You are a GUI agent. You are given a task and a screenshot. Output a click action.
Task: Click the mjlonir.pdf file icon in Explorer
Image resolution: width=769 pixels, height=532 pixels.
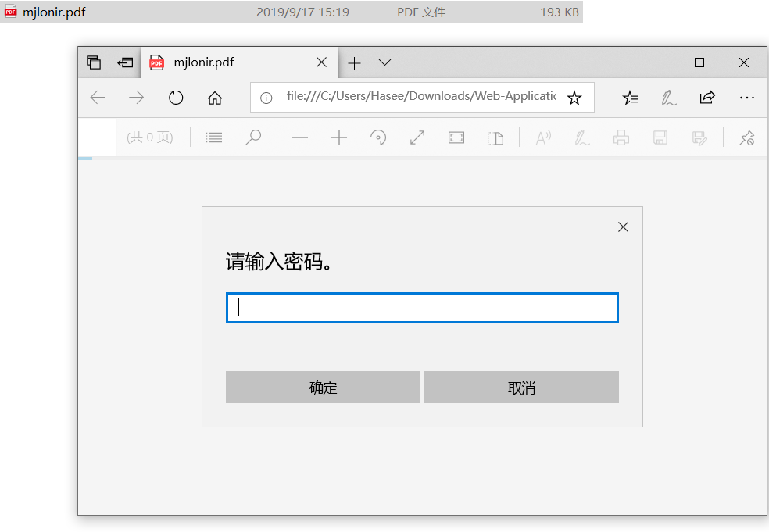pos(10,12)
